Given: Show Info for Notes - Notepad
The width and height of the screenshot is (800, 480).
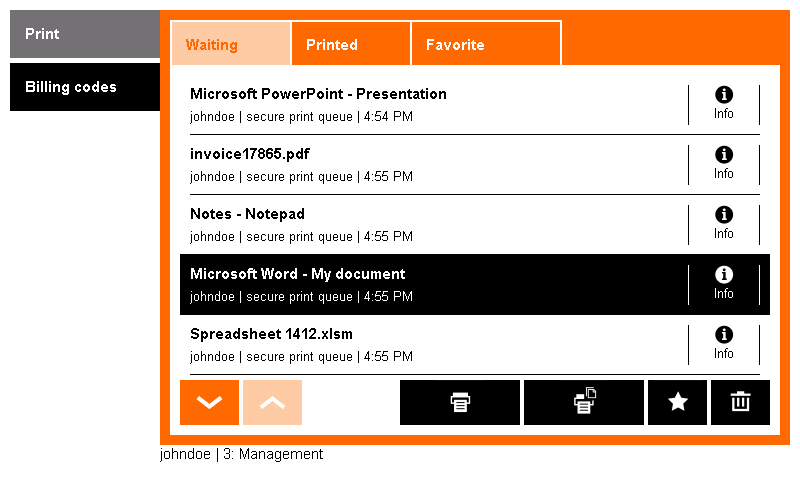Looking at the screenshot, I should point(723,224).
